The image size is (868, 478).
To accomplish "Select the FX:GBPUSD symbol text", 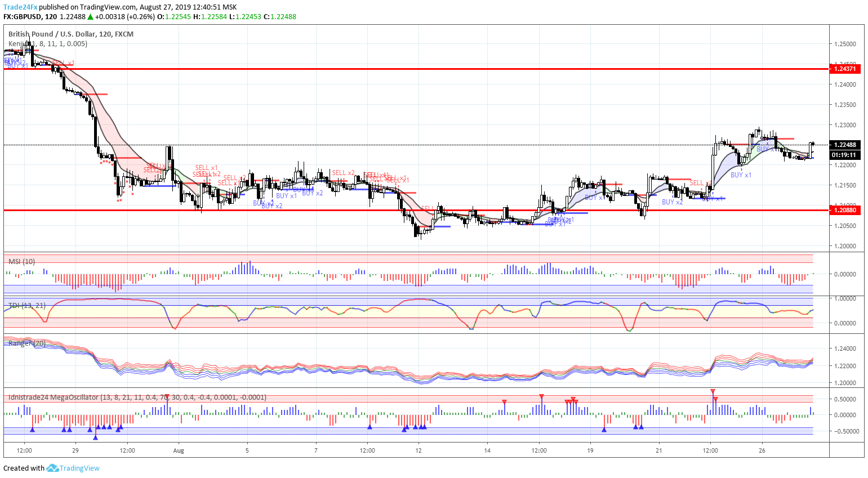I will 23,16.
